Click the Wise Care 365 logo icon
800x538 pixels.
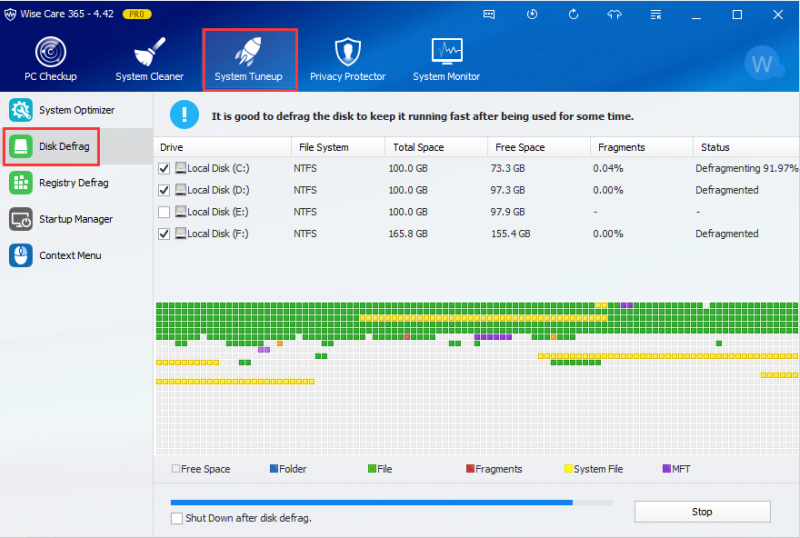tap(10, 14)
